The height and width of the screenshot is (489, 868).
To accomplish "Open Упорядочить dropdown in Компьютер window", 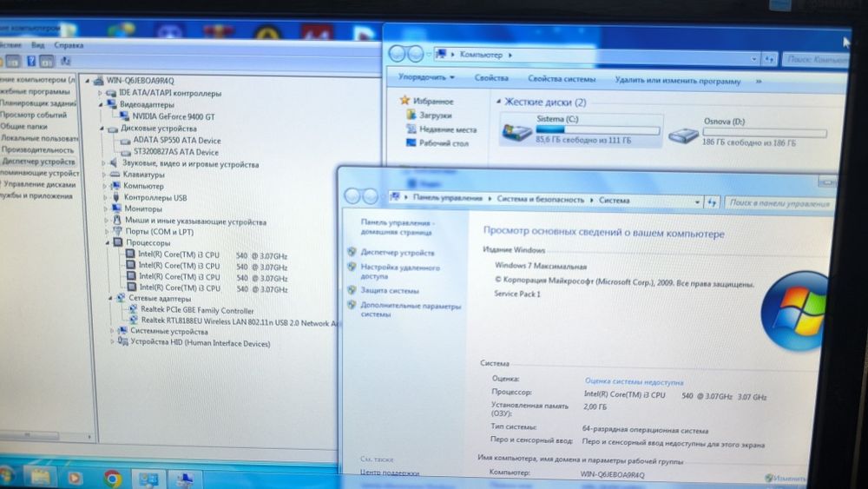I will [x=426, y=77].
